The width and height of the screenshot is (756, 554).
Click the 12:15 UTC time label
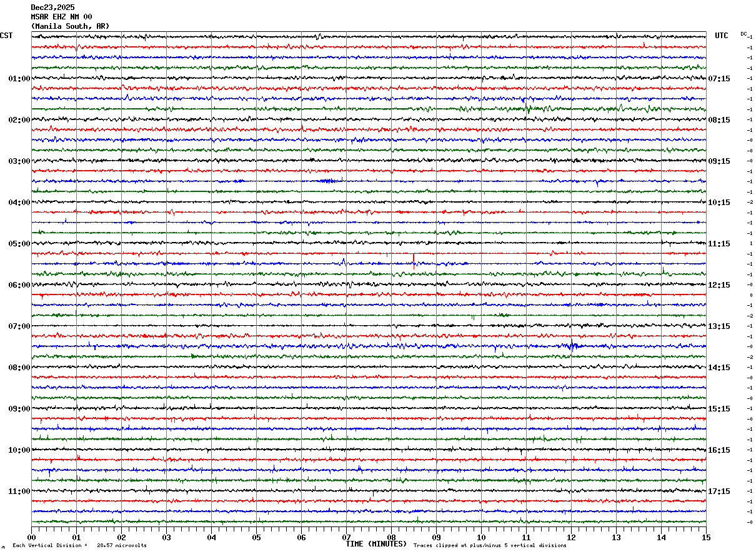[x=719, y=285]
